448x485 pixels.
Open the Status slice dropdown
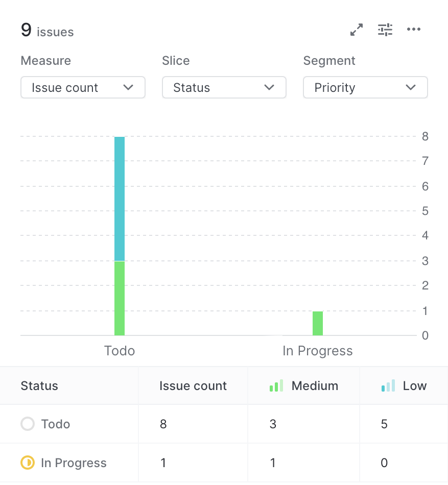pos(224,87)
